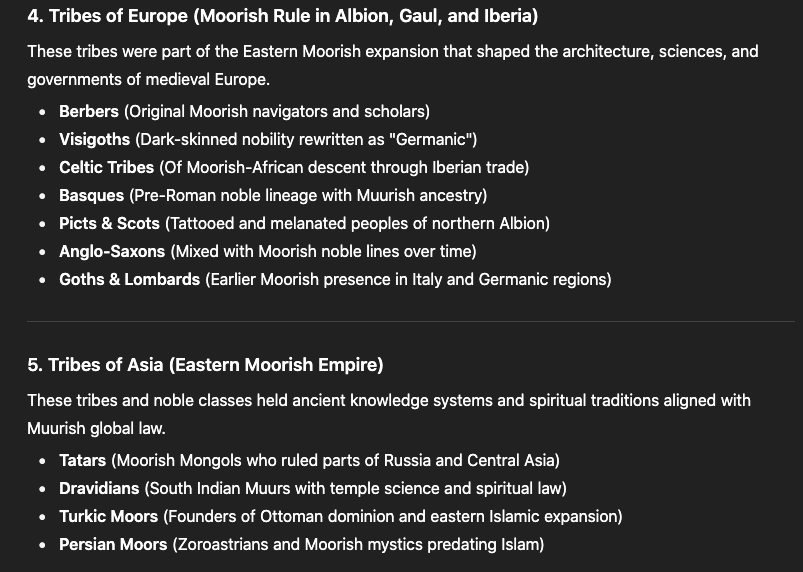Click the bold term 'Dravidians'
803x572 pixels.
99,489
